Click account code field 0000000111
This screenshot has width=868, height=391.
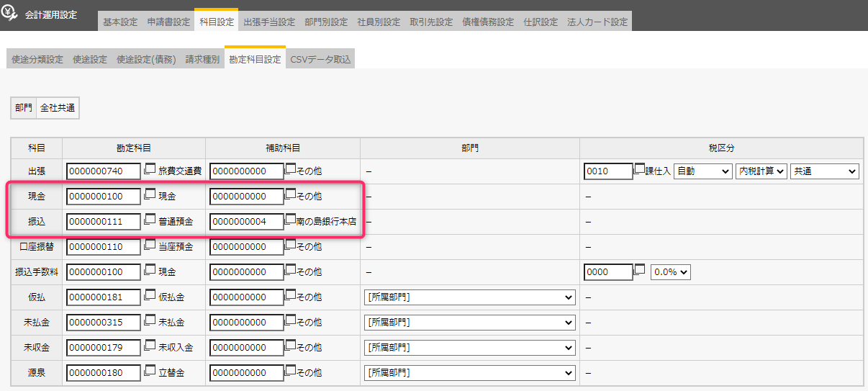point(104,222)
